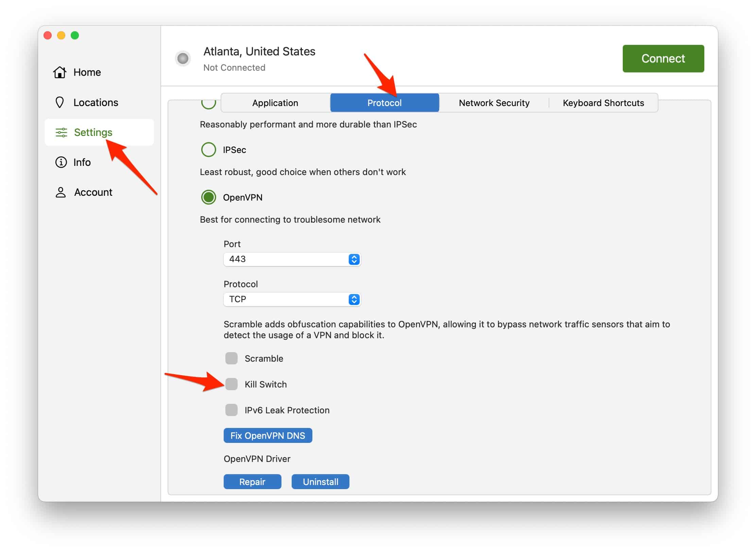Click the Fix OpenVPN DNS button
Viewport: 756px width, 552px height.
268,435
